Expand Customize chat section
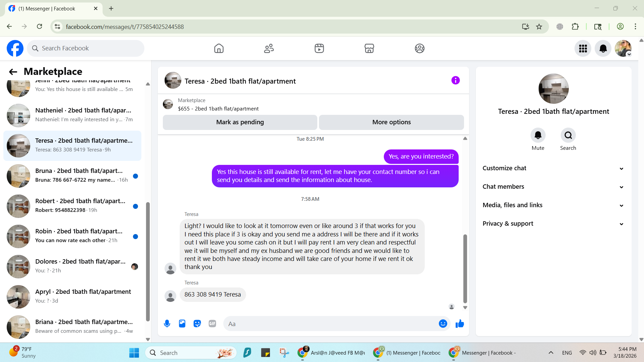This screenshot has width=644, height=362. tap(553, 168)
